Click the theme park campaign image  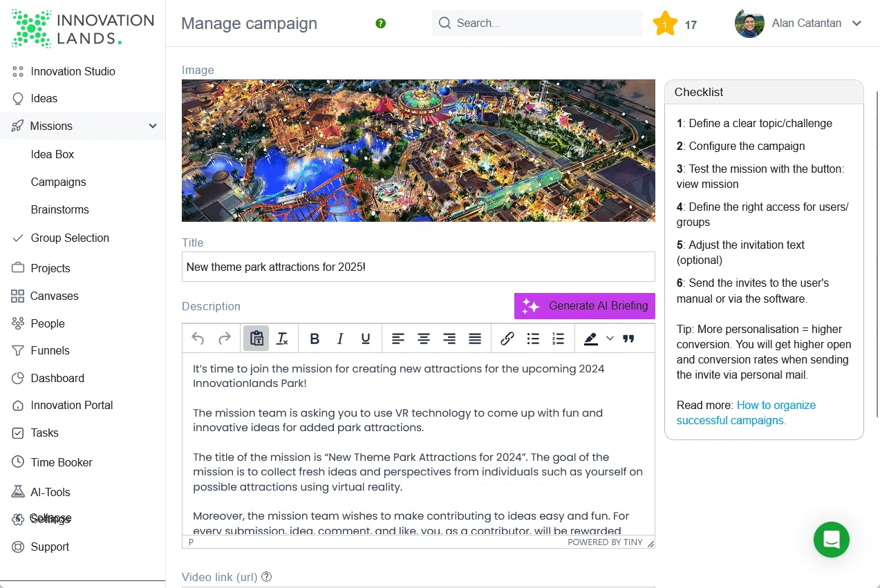(418, 151)
